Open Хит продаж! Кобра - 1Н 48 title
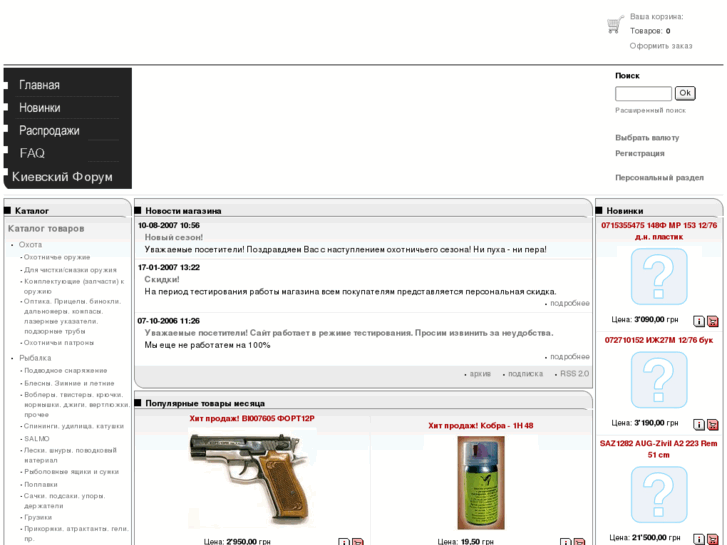This screenshot has height=545, width=727. point(481,426)
